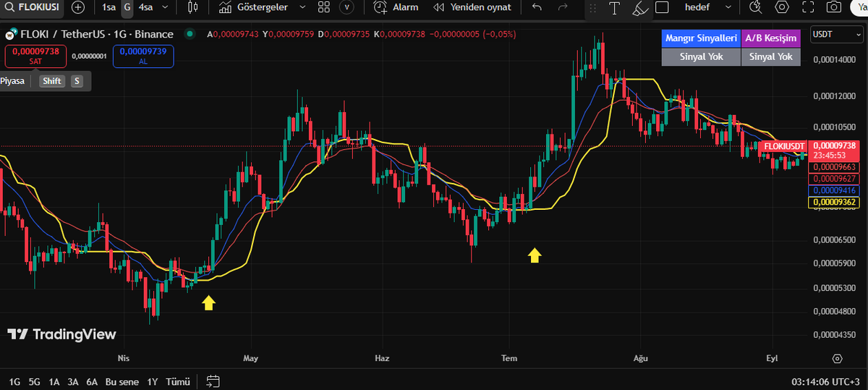This screenshot has height=390, width=868.
Task: Expand the Göstergeler favorites chevron
Action: coord(302,7)
